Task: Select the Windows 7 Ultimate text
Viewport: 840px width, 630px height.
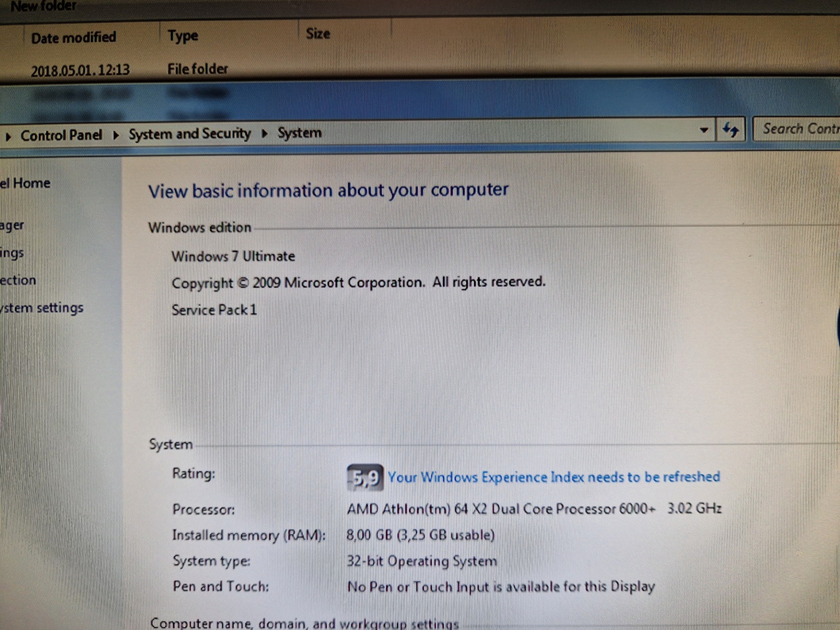Action: (x=233, y=256)
